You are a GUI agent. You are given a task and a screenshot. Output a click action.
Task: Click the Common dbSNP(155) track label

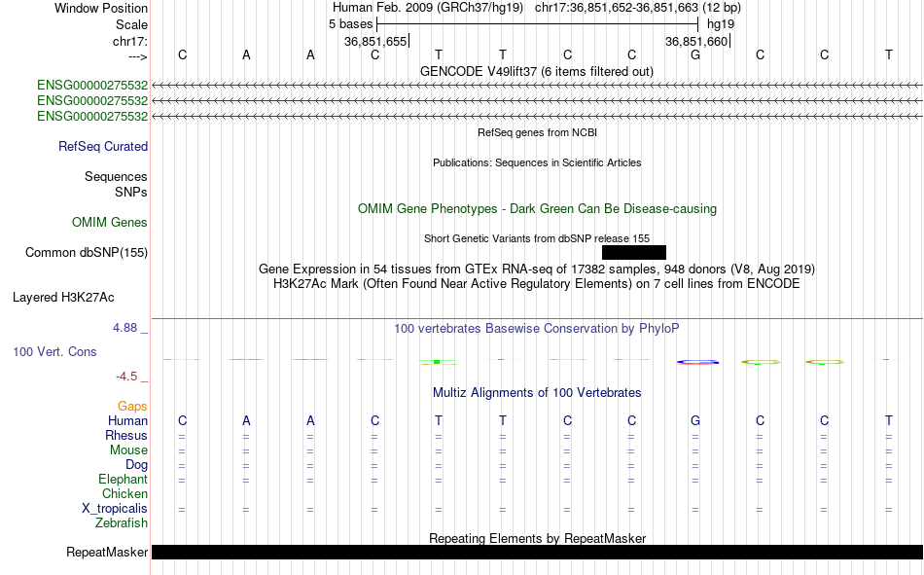[x=87, y=252]
